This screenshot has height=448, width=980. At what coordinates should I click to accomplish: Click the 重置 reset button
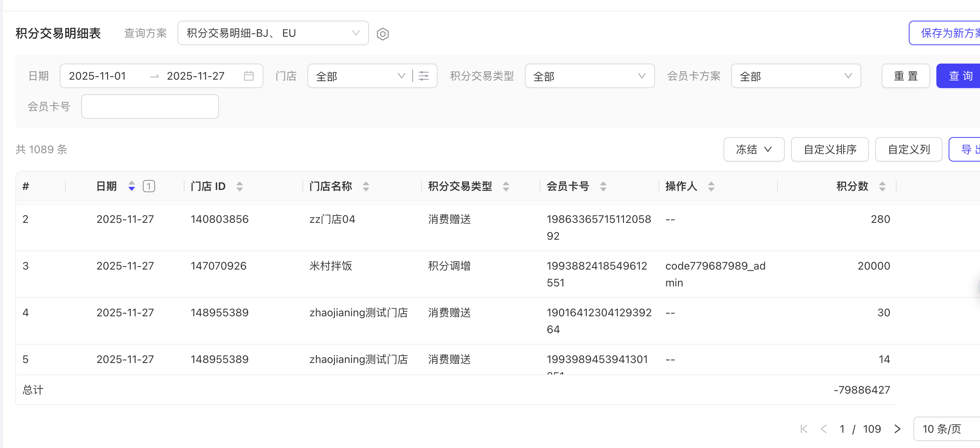tap(905, 76)
